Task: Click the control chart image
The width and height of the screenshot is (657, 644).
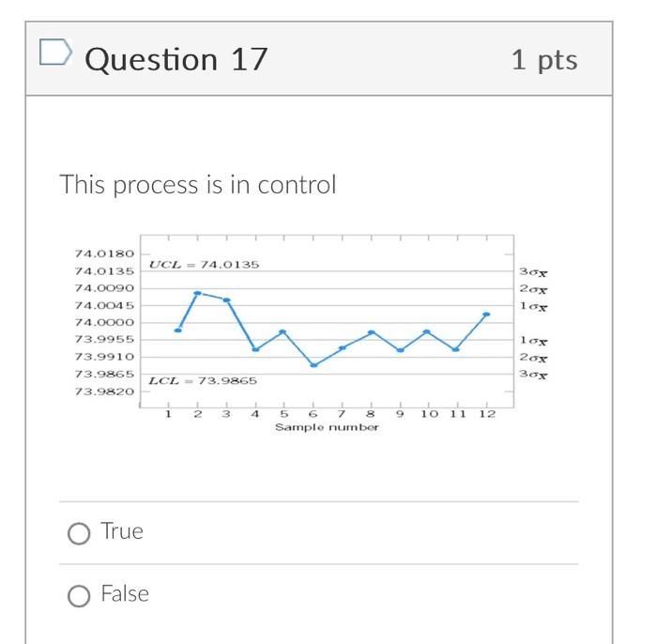Action: pyautogui.click(x=311, y=333)
